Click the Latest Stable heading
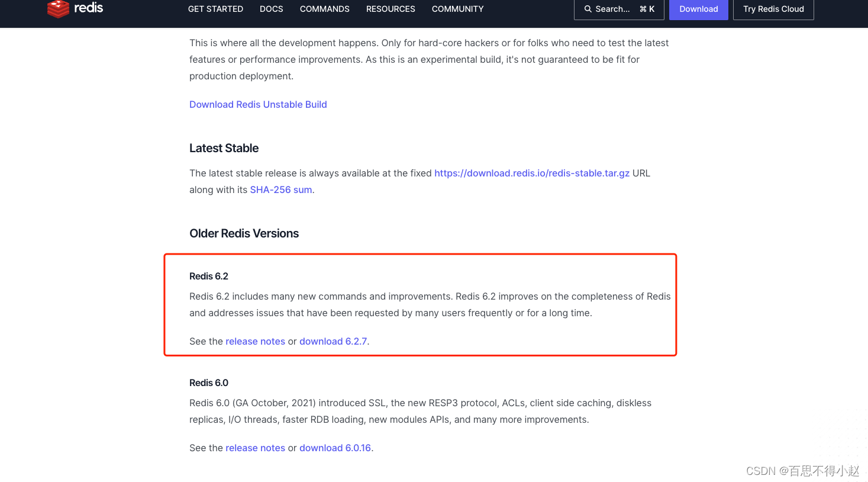 coord(224,148)
